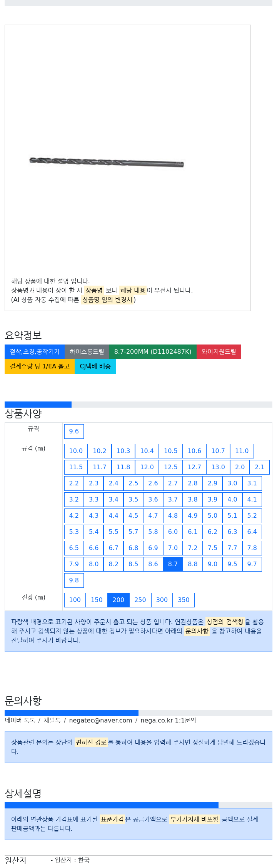The width and height of the screenshot is (277, 868).
Task: Select the red 와이지원드릴 tag
Action: pyautogui.click(x=219, y=351)
